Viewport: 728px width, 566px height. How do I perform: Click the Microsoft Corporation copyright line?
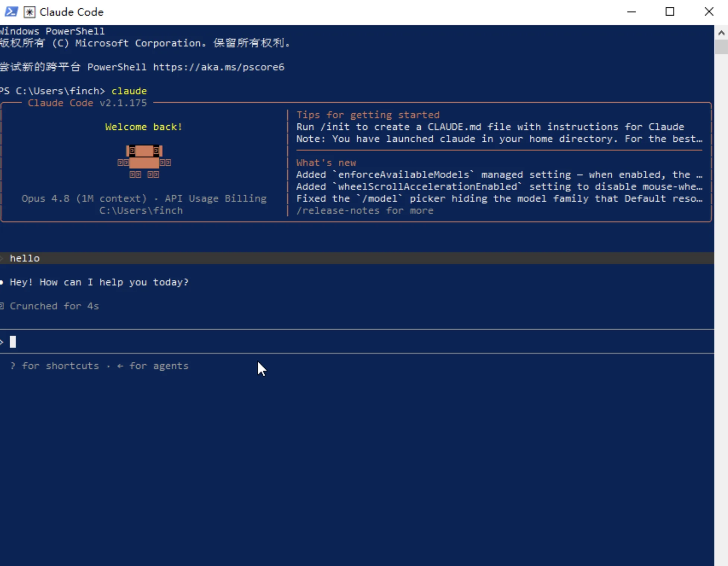click(x=145, y=43)
